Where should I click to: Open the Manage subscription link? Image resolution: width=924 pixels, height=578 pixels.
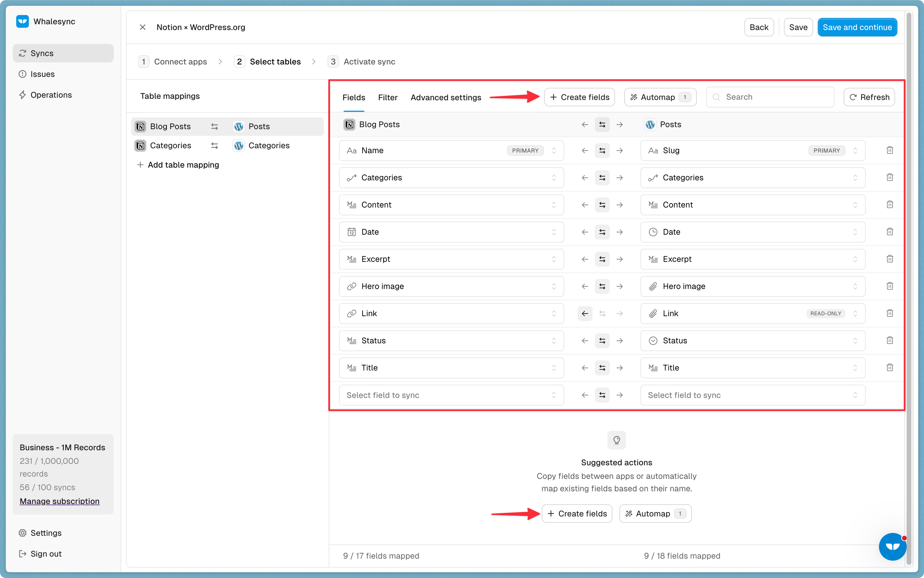[59, 501]
